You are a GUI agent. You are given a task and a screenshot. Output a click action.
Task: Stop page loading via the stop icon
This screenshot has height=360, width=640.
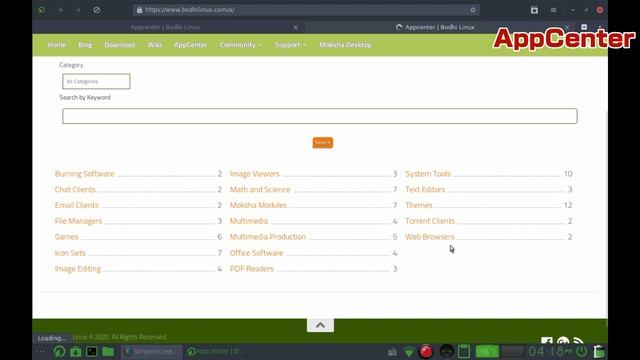point(97,10)
